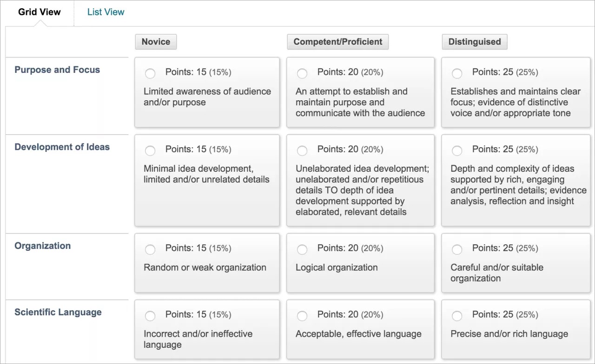The width and height of the screenshot is (595, 364).
Task: Select Novice rating for Organization
Action: [x=150, y=249]
